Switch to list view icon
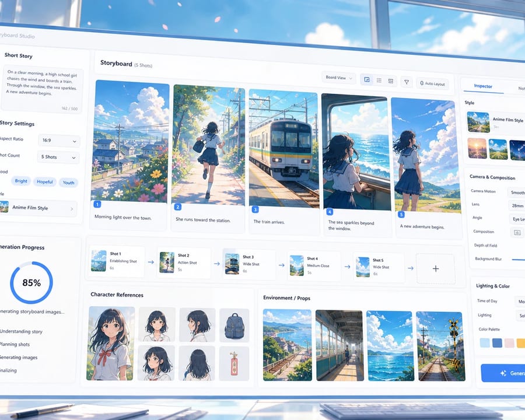 coord(379,80)
